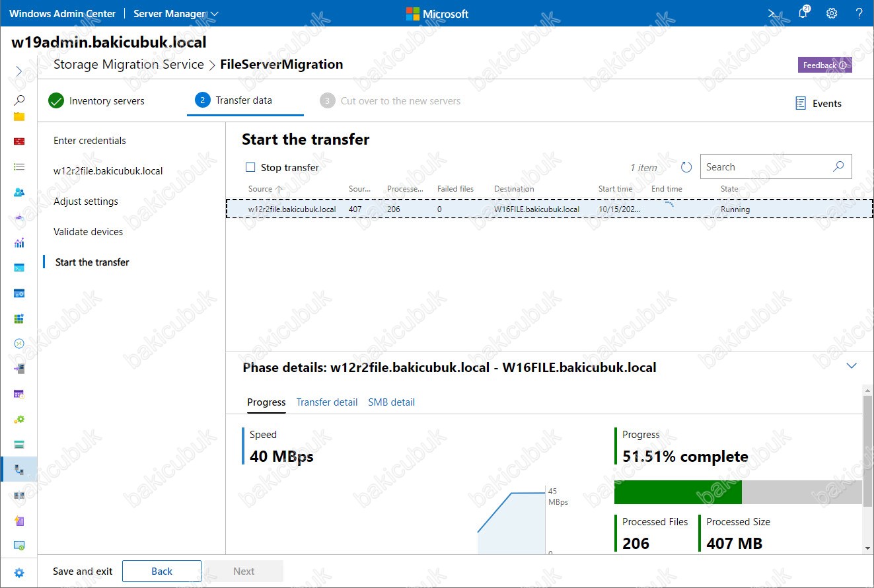This screenshot has height=588, width=874.
Task: Open the Services green gears icon
Action: [19, 419]
